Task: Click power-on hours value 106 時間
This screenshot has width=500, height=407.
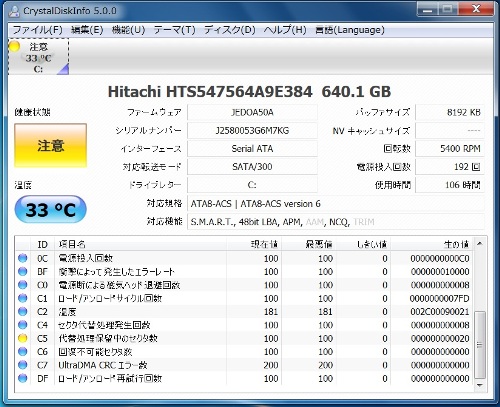Action: [x=450, y=185]
